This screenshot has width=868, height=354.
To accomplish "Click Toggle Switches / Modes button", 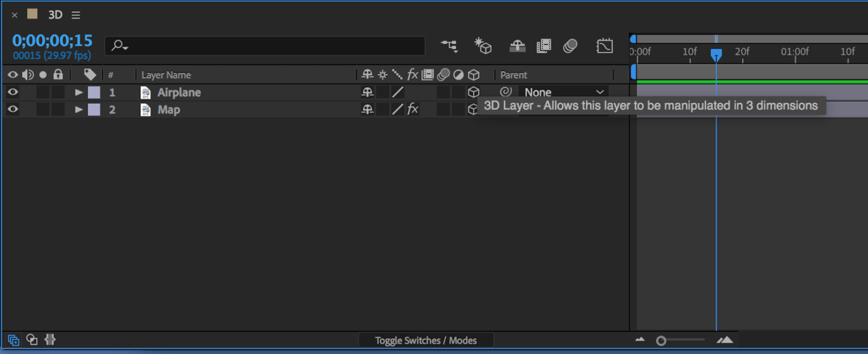I will pos(426,340).
